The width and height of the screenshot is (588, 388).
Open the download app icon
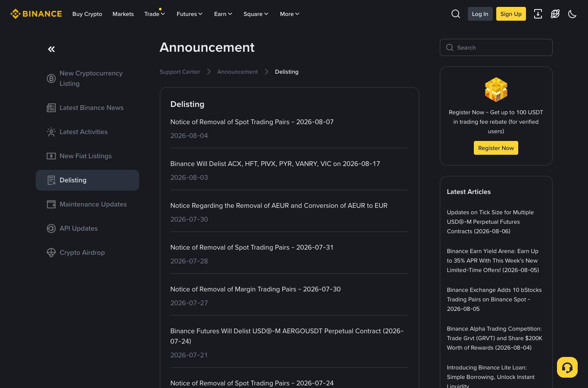(x=538, y=14)
